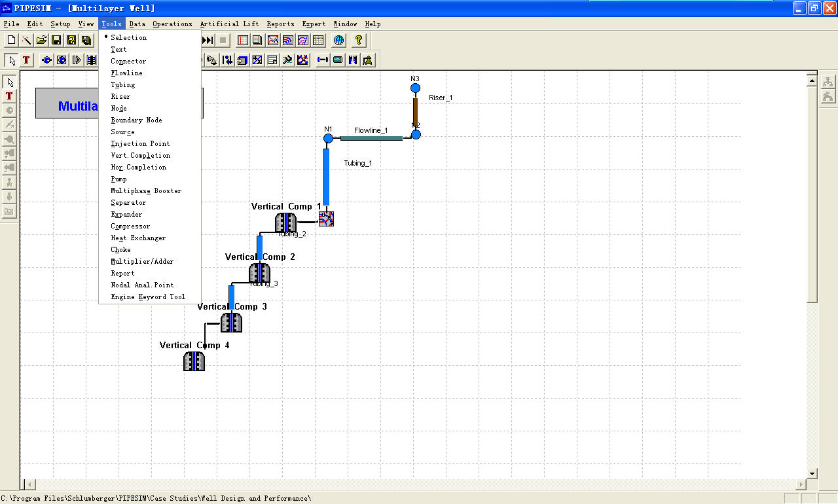Choose Vert. Completion from Tools menu
The height and width of the screenshot is (504, 838).
tap(150, 155)
